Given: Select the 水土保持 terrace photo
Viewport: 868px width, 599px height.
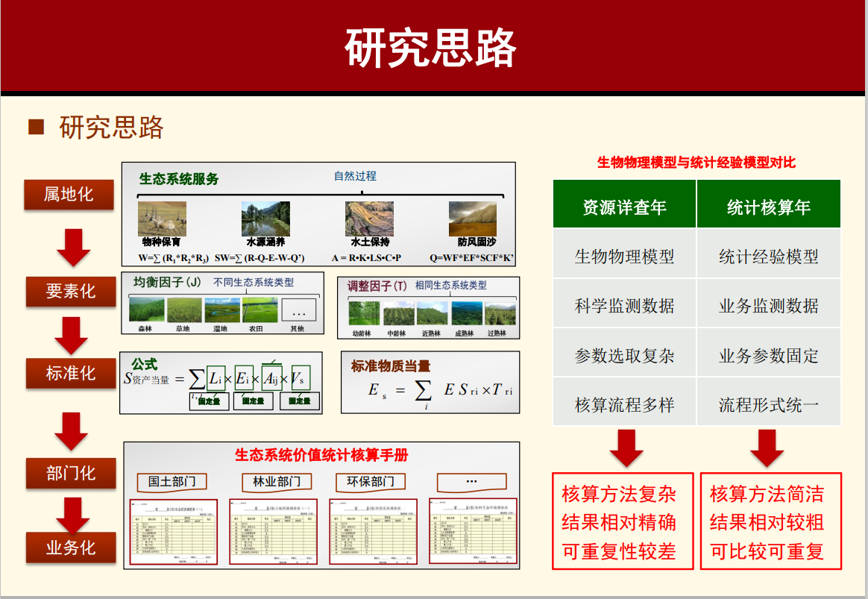Looking at the screenshot, I should click(x=370, y=219).
